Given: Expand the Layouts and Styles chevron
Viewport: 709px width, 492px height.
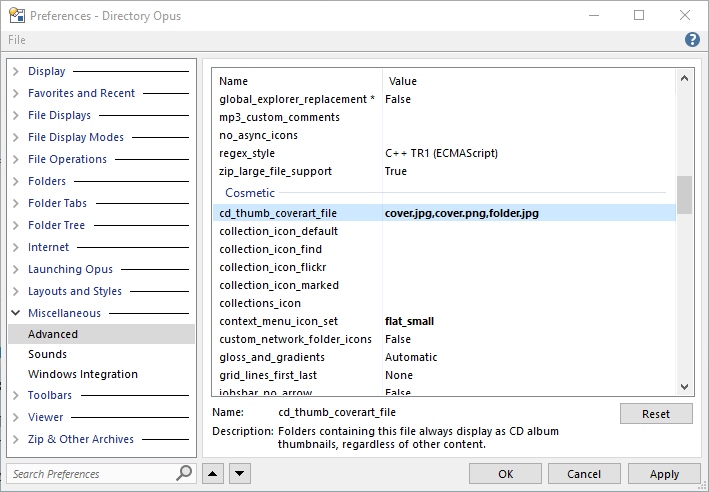Looking at the screenshot, I should click(x=16, y=291).
